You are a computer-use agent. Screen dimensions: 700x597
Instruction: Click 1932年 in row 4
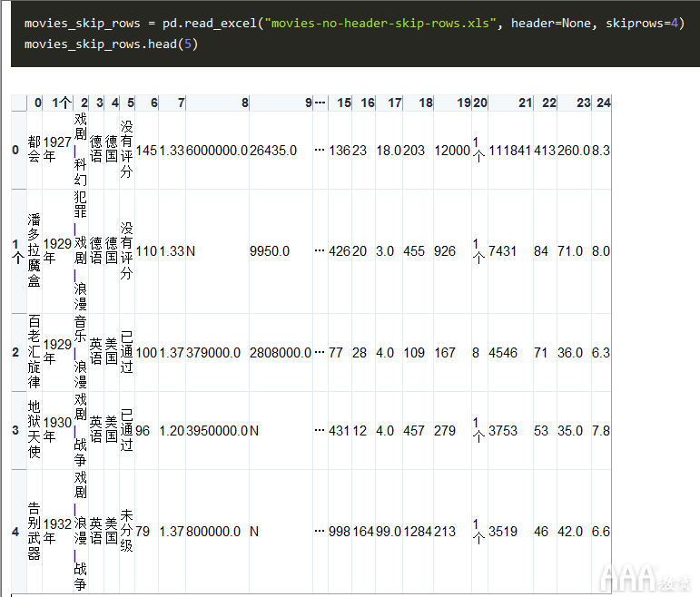click(x=57, y=531)
